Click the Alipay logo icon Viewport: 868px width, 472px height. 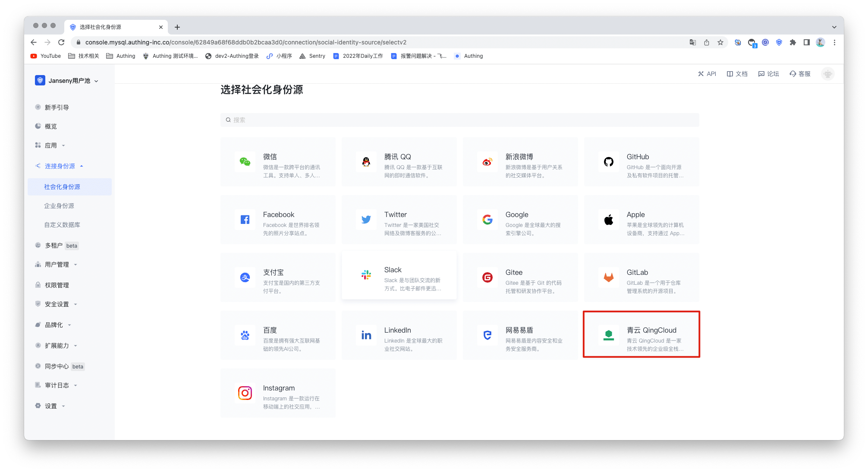point(245,277)
